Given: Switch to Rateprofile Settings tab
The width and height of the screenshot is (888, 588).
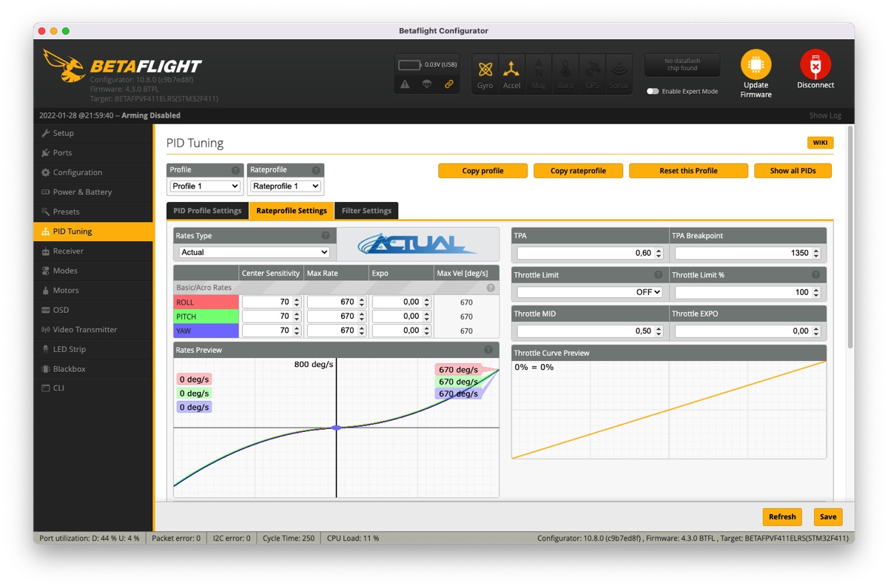Looking at the screenshot, I should [292, 211].
